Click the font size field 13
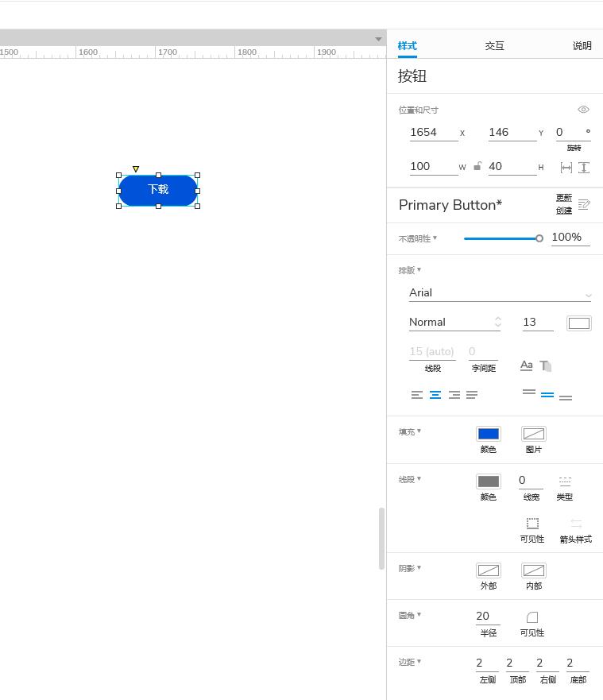Image resolution: width=603 pixels, height=700 pixels. (x=538, y=323)
